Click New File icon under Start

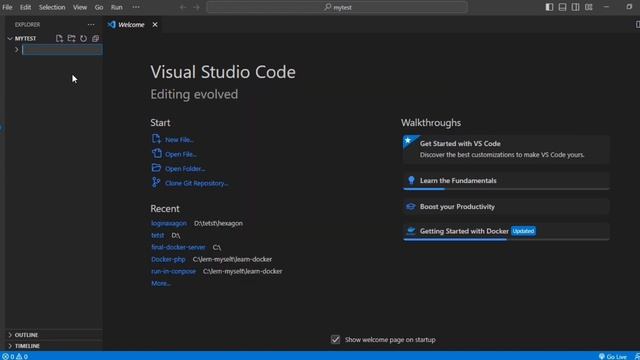coord(156,139)
